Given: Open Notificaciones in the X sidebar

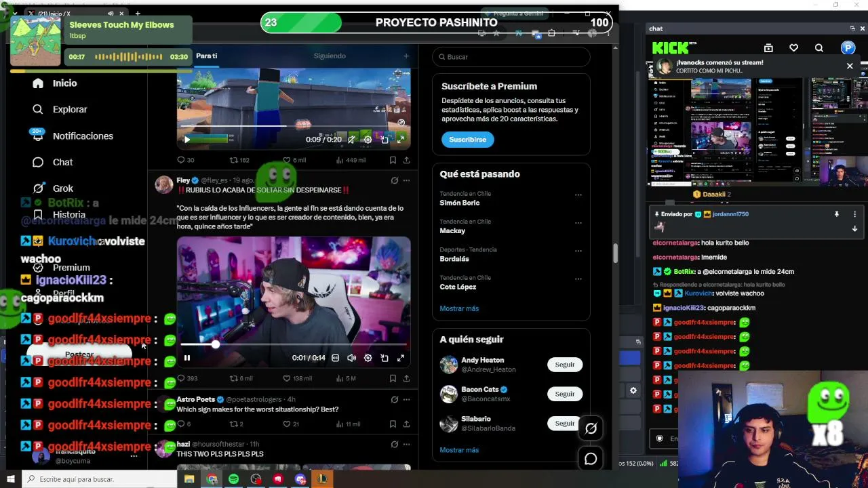Looking at the screenshot, I should click(x=73, y=136).
